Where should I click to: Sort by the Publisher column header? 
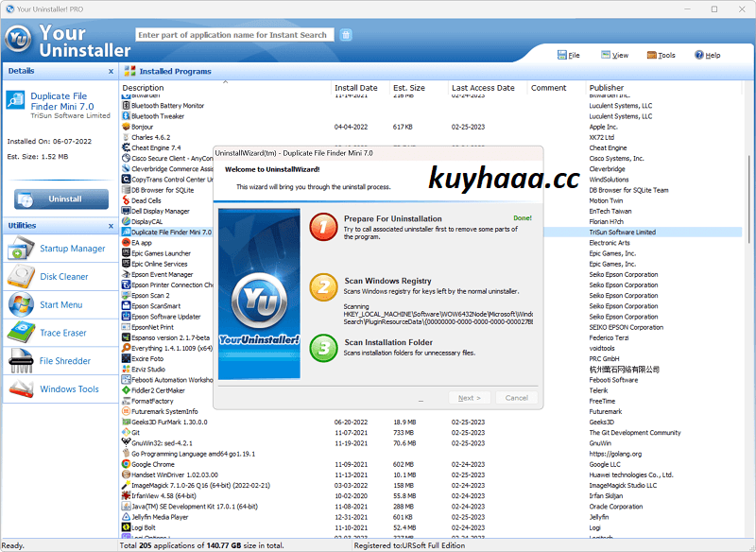tap(664, 88)
